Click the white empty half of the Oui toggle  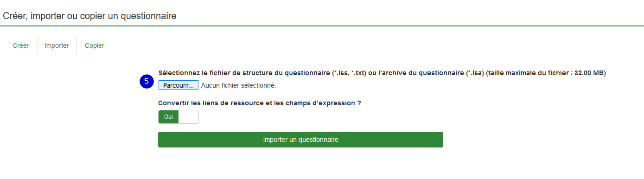tap(188, 117)
